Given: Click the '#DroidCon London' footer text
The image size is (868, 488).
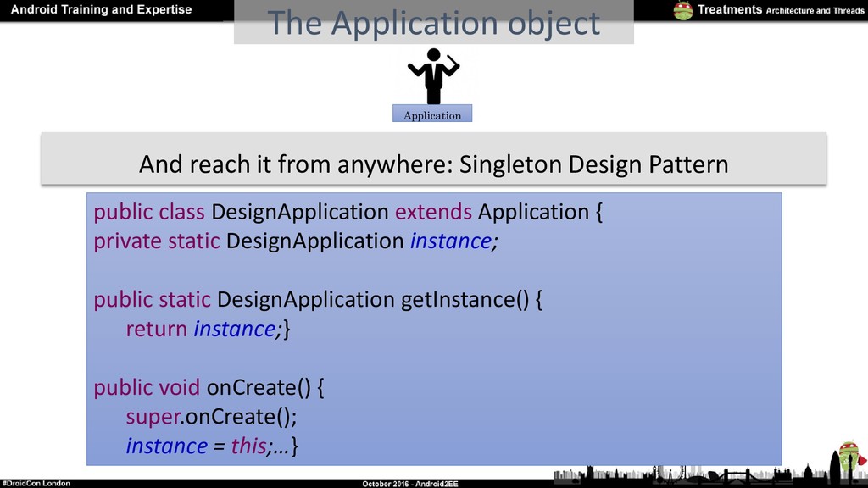Looking at the screenshot, I should click(36, 483).
